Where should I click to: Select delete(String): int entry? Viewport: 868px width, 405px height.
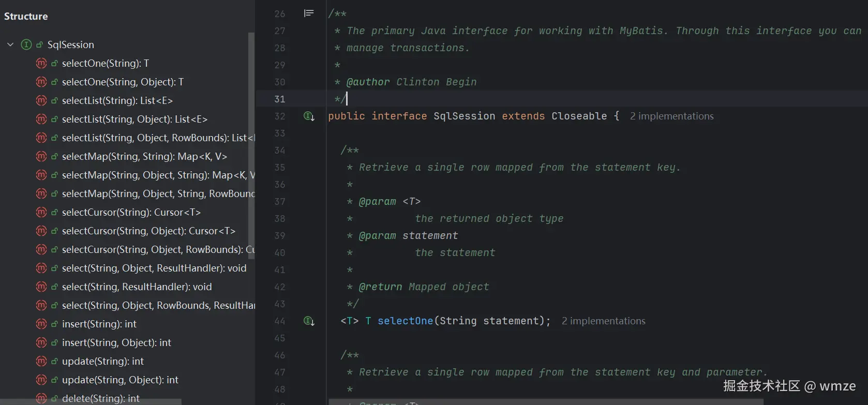click(x=101, y=398)
